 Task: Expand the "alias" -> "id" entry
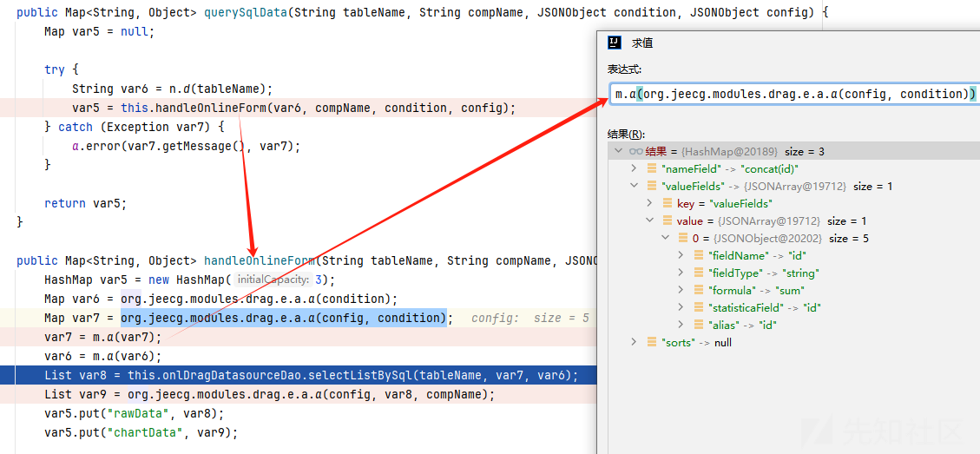[x=681, y=326]
